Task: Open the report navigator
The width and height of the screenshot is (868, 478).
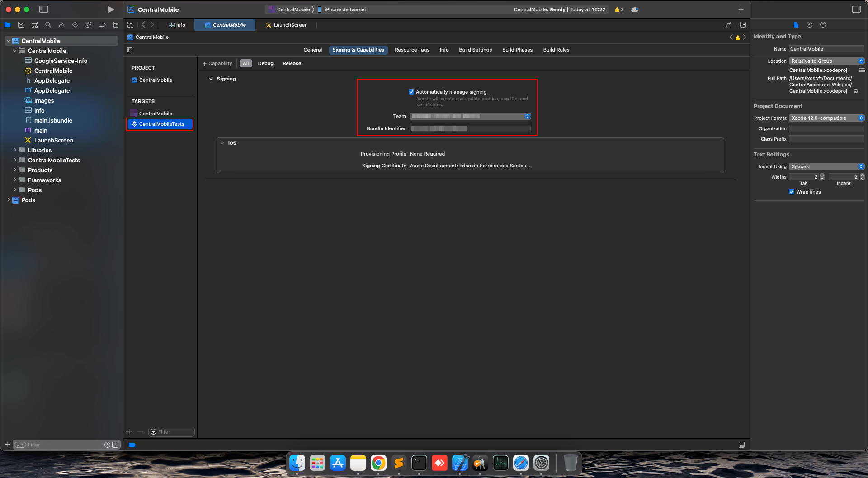Action: click(116, 25)
